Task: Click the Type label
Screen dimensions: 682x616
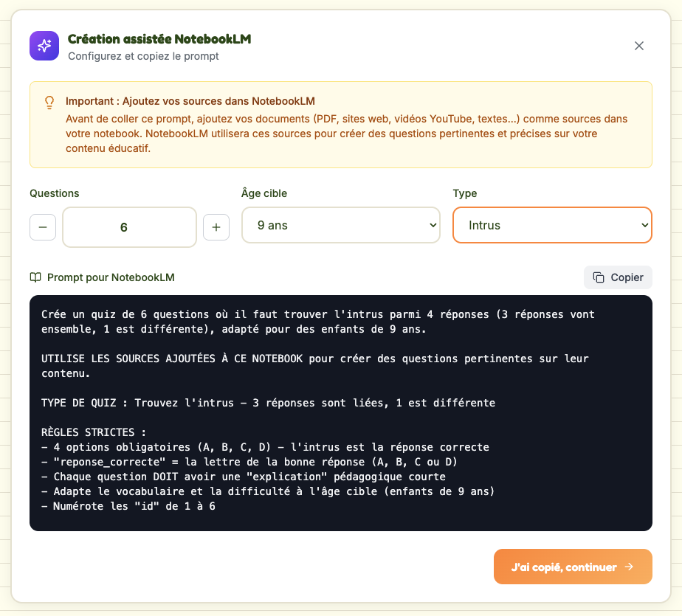Action: click(464, 193)
